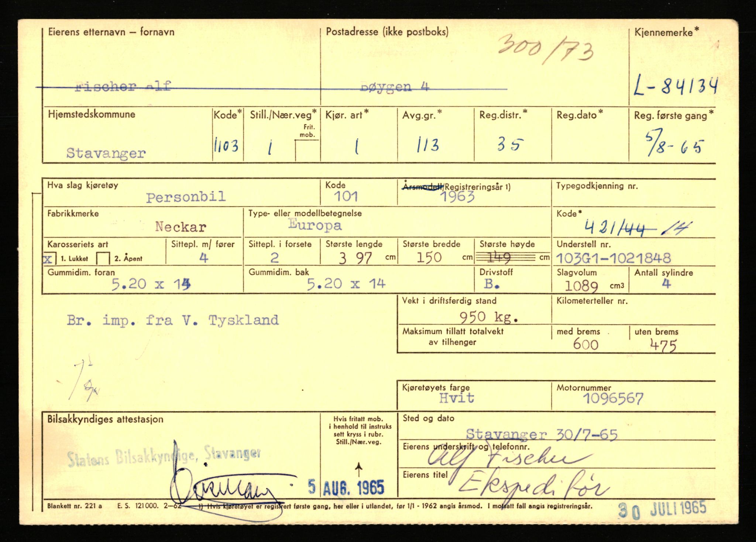Screen dimensions: 756x542
Task: Click the 'Kilometerteller nr.' field label
Action: (592, 301)
